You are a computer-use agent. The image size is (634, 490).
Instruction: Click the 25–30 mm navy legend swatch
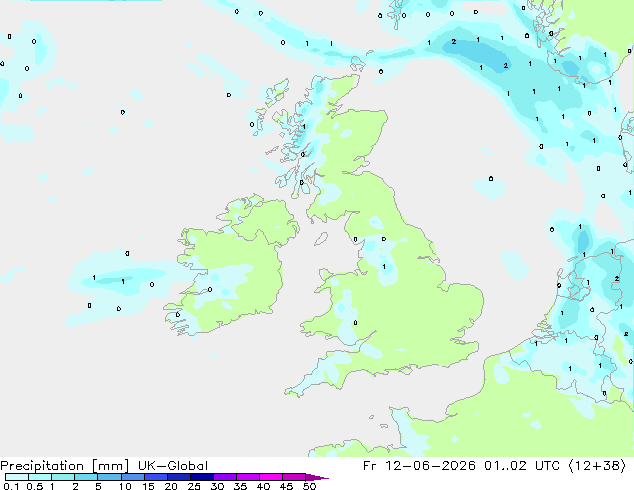[x=202, y=477]
